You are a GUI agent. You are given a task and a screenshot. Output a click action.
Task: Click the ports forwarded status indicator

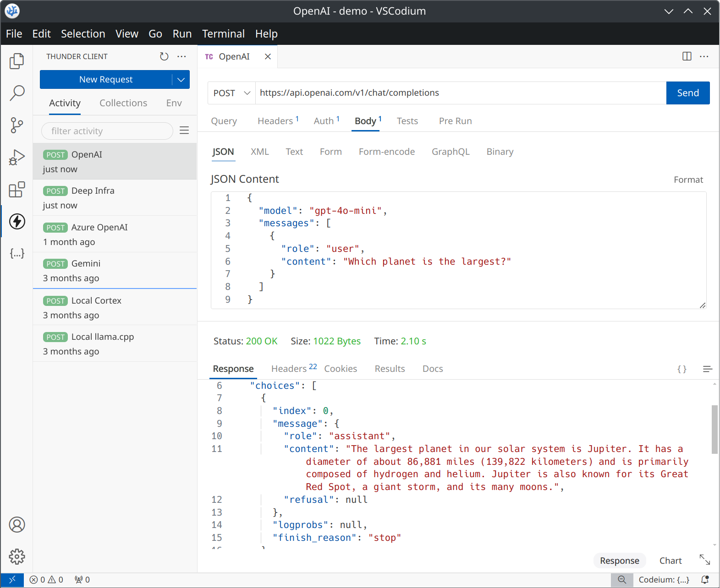click(x=82, y=580)
